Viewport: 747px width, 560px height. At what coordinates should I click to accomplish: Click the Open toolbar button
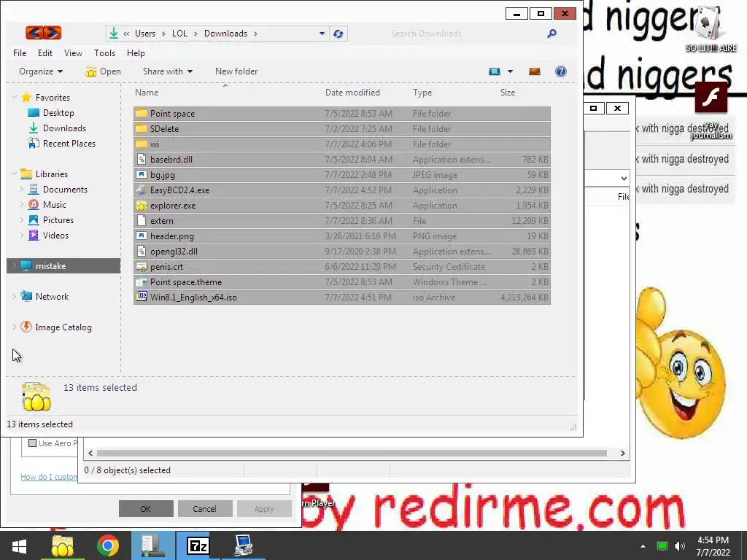[x=104, y=71]
